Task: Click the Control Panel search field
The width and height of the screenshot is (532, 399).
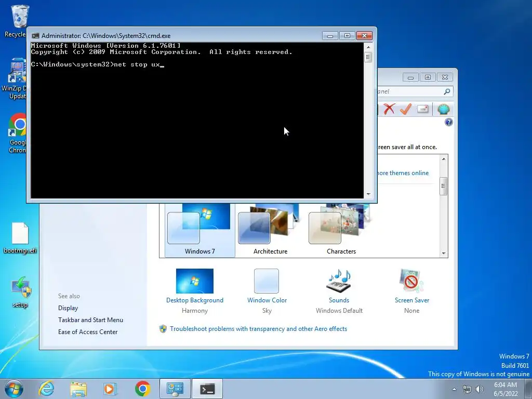Action: [411, 91]
